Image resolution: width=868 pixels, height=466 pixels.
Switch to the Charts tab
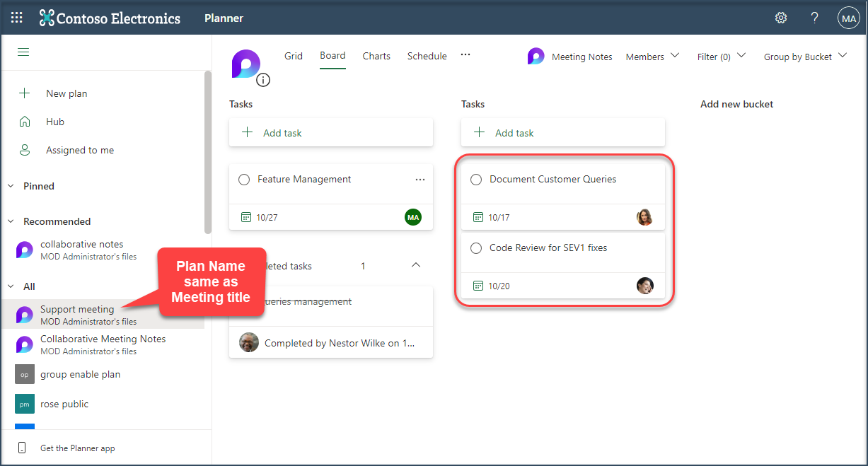click(x=376, y=56)
